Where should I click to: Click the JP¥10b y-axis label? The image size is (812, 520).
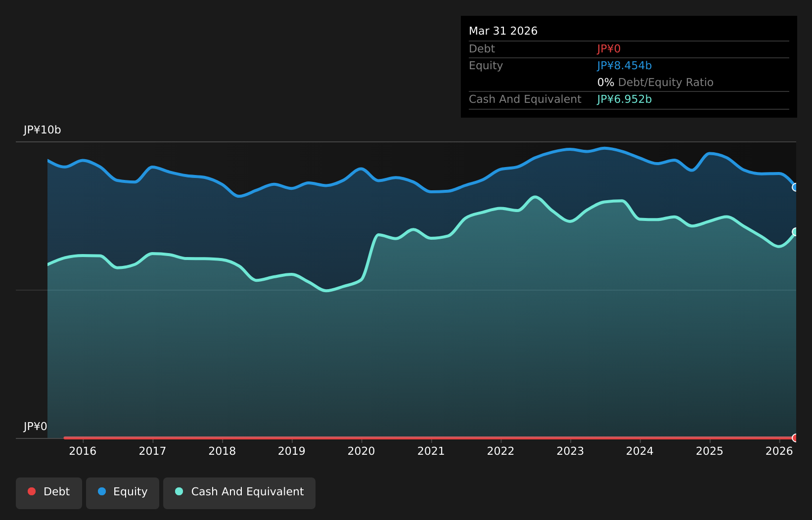(x=42, y=130)
